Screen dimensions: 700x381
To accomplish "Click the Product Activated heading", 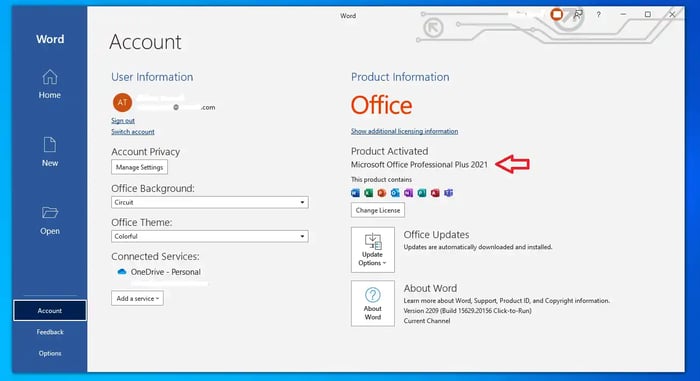I will point(389,151).
